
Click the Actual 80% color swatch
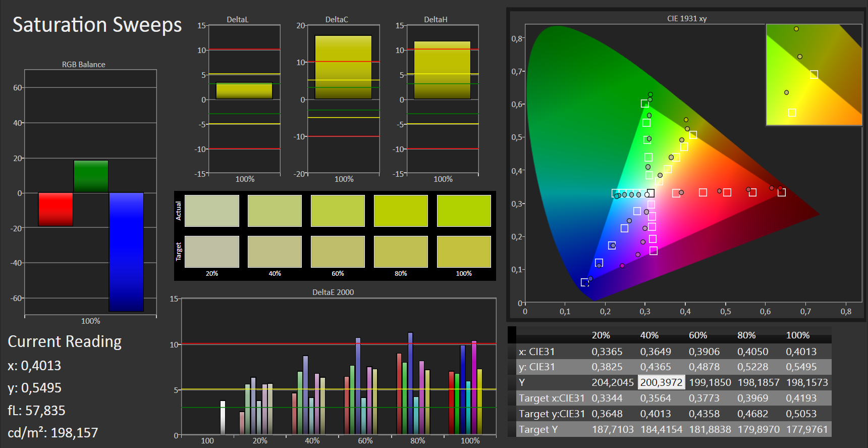tap(401, 211)
